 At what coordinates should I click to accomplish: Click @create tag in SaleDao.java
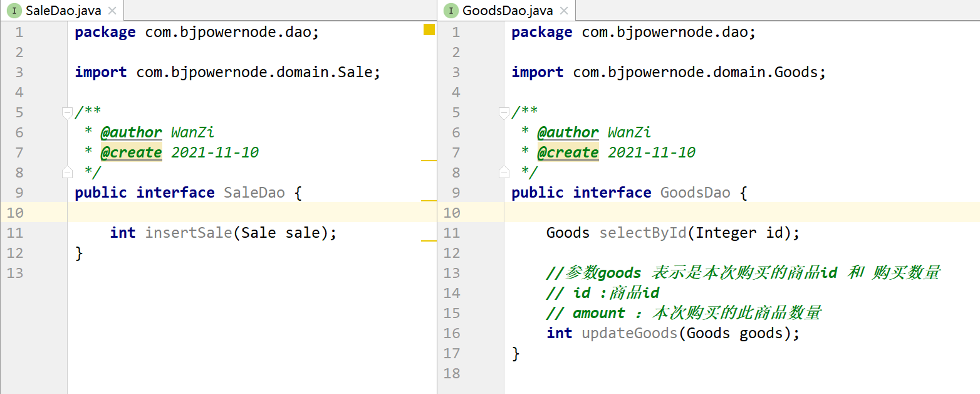[132, 152]
